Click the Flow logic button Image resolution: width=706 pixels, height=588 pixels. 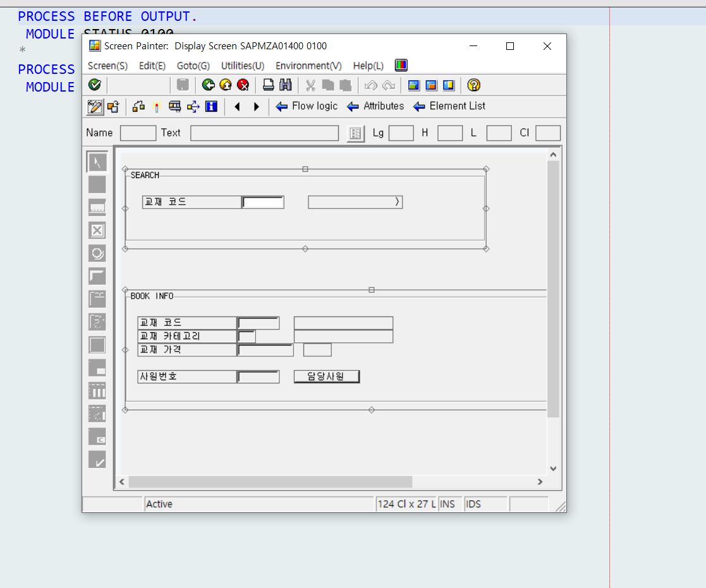pos(307,106)
